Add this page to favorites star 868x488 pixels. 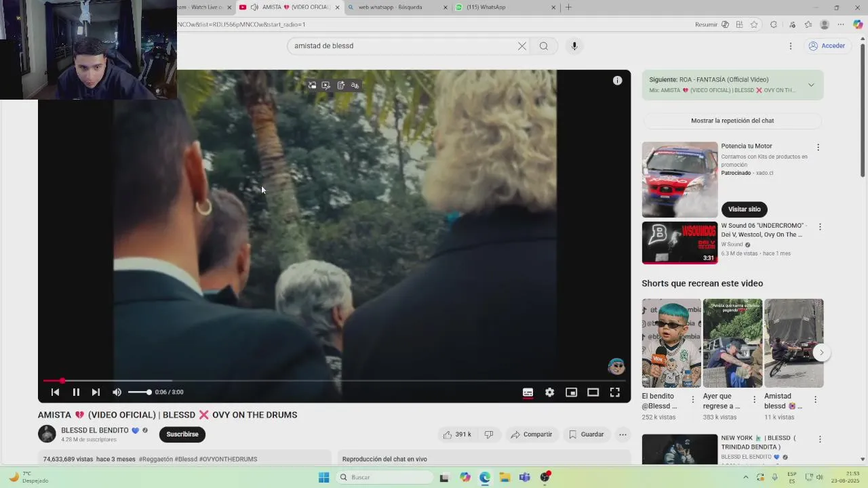(x=754, y=24)
